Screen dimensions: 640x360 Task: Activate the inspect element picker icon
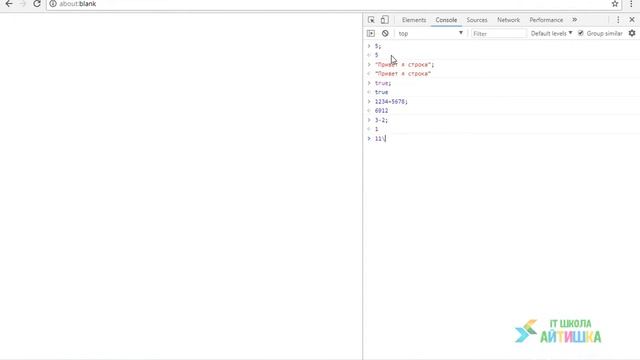coord(371,20)
